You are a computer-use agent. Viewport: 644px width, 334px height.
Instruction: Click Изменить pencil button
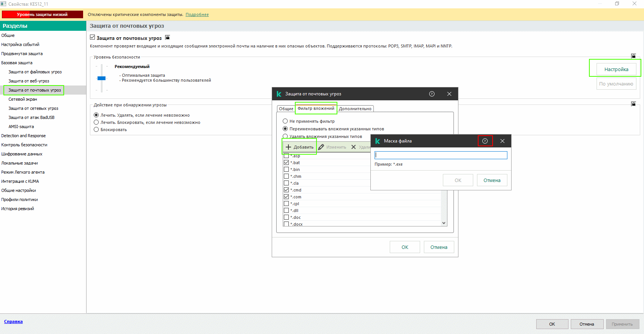point(332,147)
